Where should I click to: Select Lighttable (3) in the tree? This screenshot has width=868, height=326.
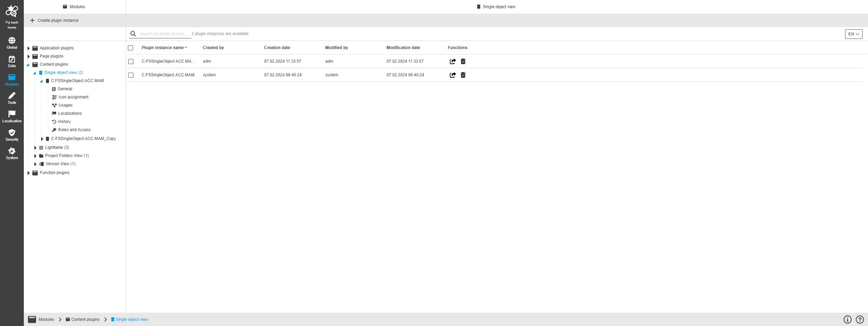click(57, 147)
